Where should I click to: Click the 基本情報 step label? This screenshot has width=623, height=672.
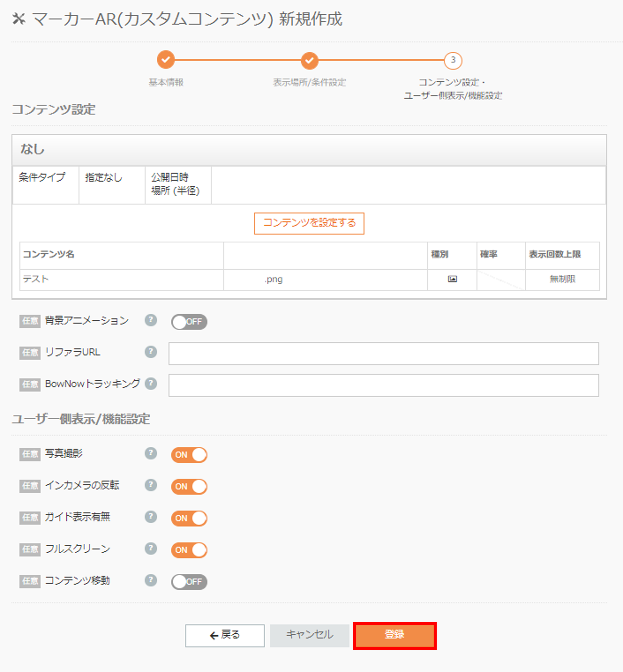click(x=166, y=82)
